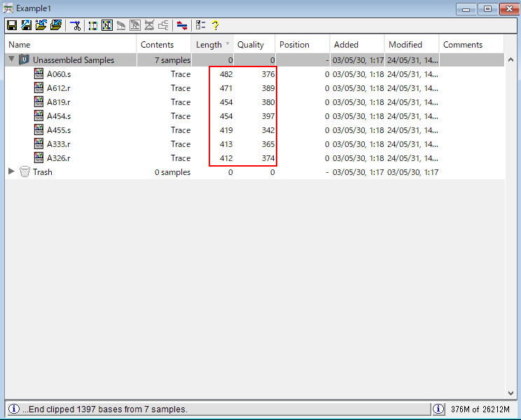
Task: Click quality value 397 for A454.s
Action: (268, 116)
